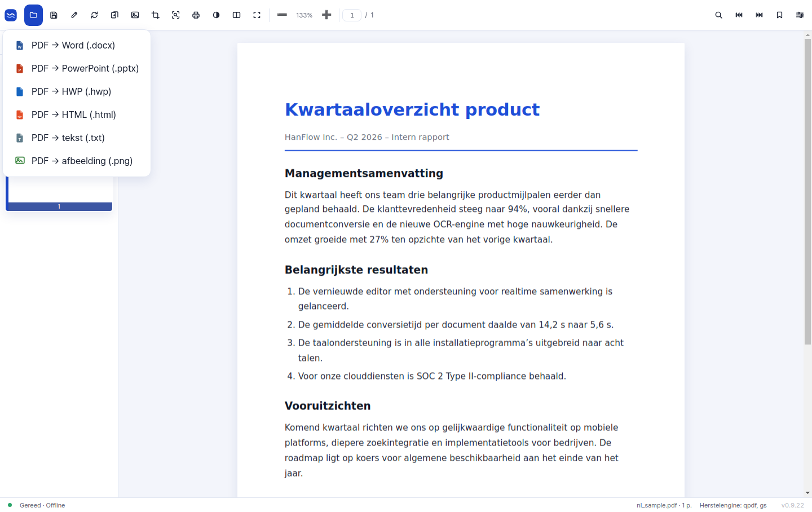Select the pencil edit tool
This screenshot has width=812, height=512.
pyautogui.click(x=74, y=15)
